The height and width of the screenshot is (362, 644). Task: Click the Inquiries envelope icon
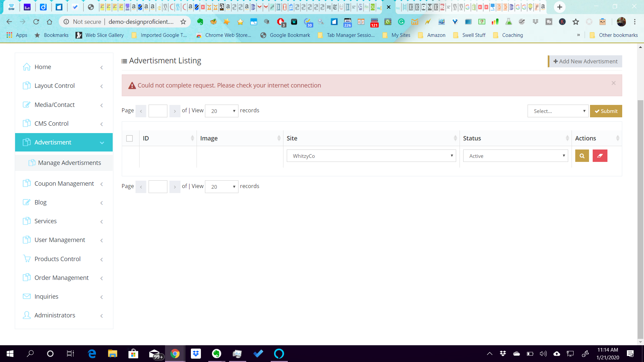pyautogui.click(x=26, y=296)
